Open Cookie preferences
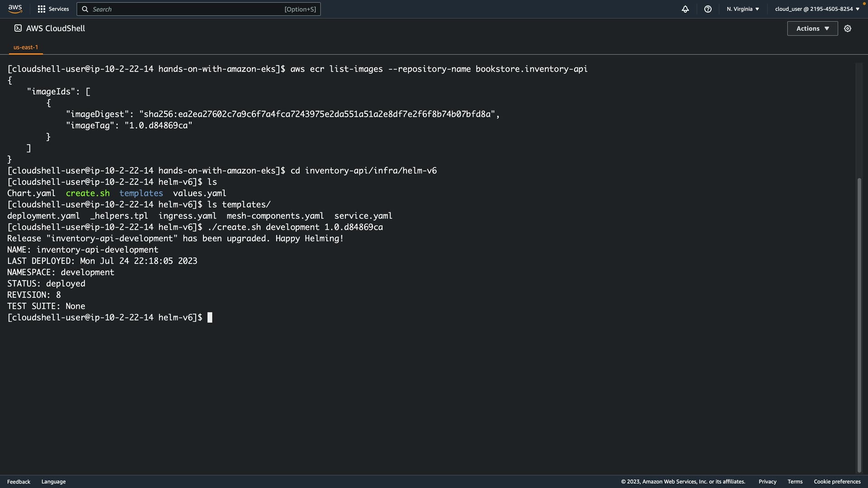The height and width of the screenshot is (488, 868). [x=837, y=482]
